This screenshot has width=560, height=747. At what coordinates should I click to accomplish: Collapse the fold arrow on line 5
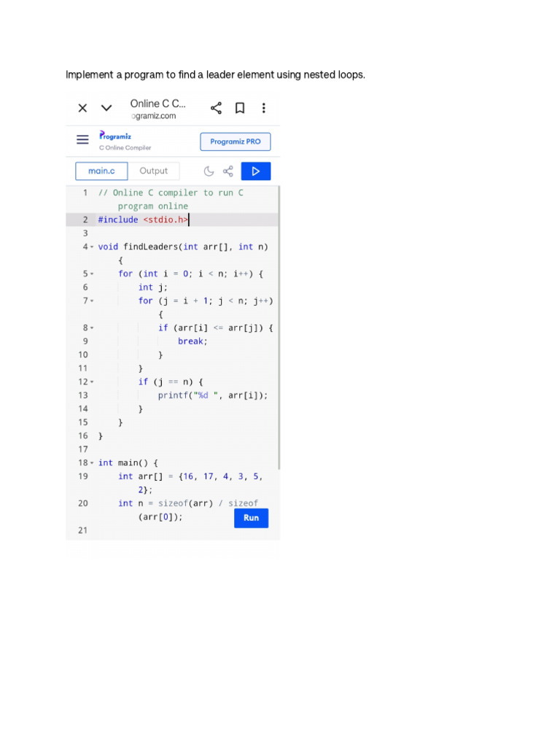tap(92, 274)
